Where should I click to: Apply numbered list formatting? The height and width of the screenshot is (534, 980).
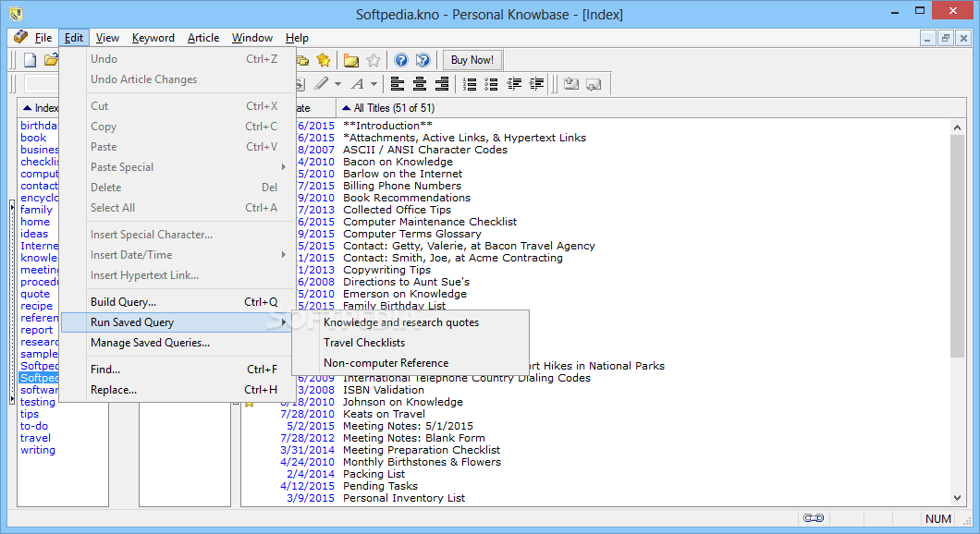(x=470, y=84)
